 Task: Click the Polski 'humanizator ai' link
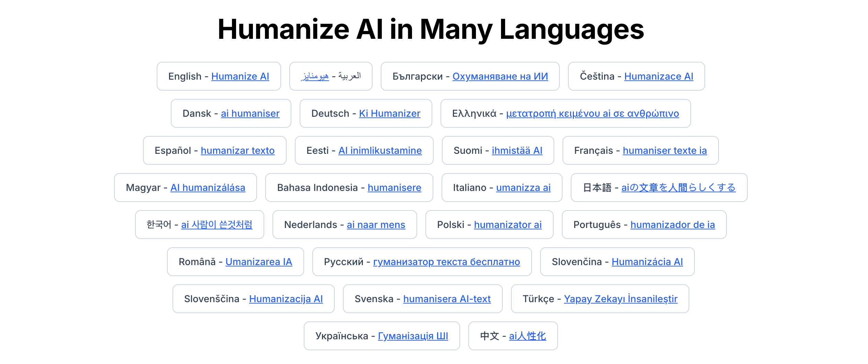pos(508,225)
